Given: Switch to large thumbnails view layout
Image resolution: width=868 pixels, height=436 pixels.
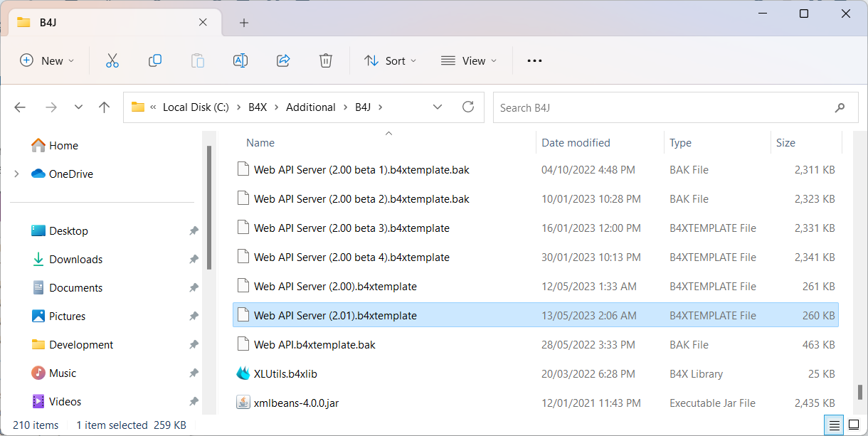Looking at the screenshot, I should [x=854, y=425].
